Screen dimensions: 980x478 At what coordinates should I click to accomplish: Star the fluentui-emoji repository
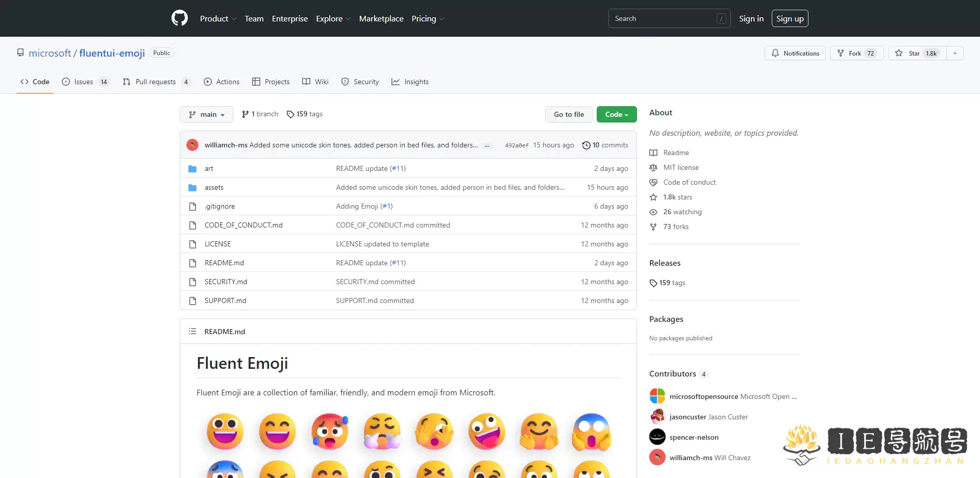click(x=916, y=53)
